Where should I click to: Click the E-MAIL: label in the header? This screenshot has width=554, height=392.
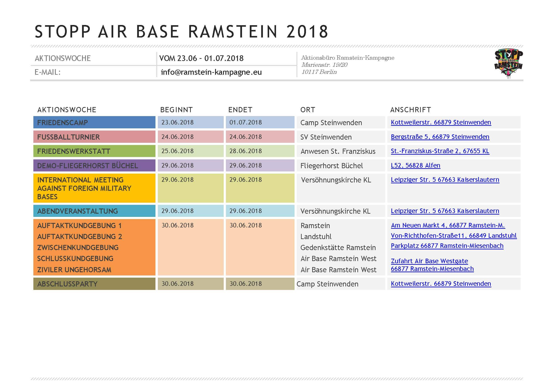click(x=48, y=72)
